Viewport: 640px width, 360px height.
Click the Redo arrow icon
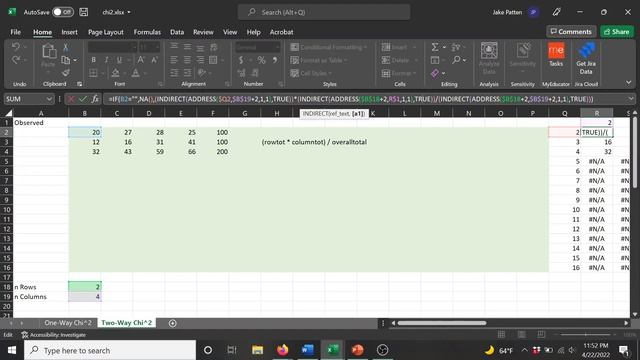(x=16, y=60)
